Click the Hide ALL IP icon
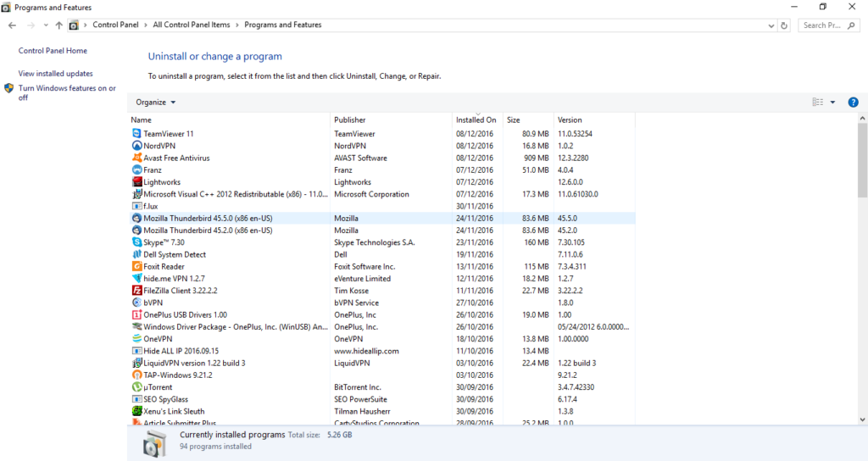 (x=136, y=351)
